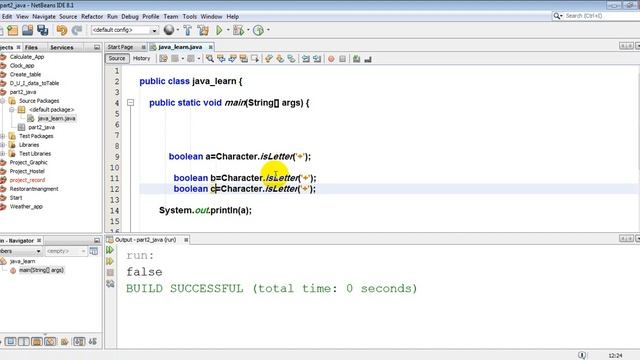640x360 pixels.
Task: Click the Open Project icon in toolbar
Action: (x=27, y=30)
